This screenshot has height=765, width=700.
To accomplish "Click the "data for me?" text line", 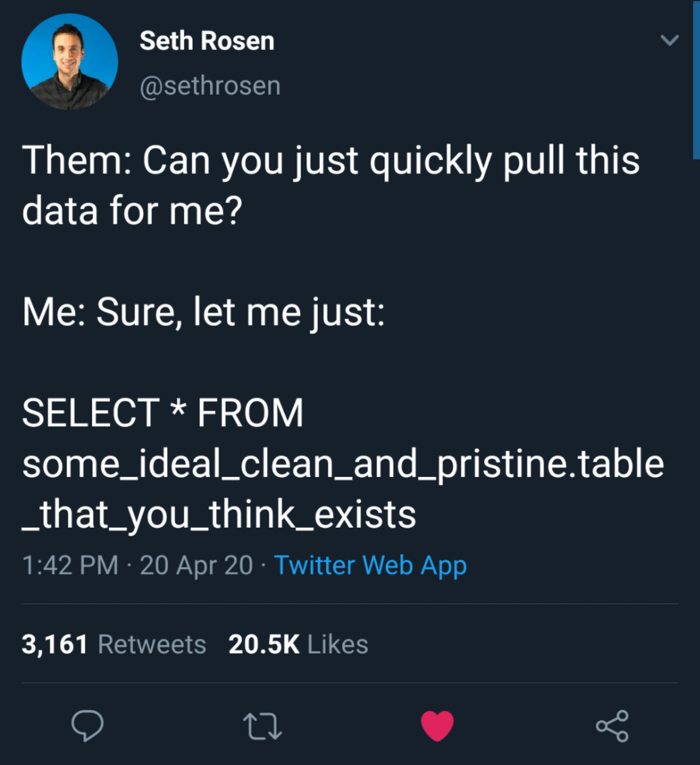I will pyautogui.click(x=132, y=211).
